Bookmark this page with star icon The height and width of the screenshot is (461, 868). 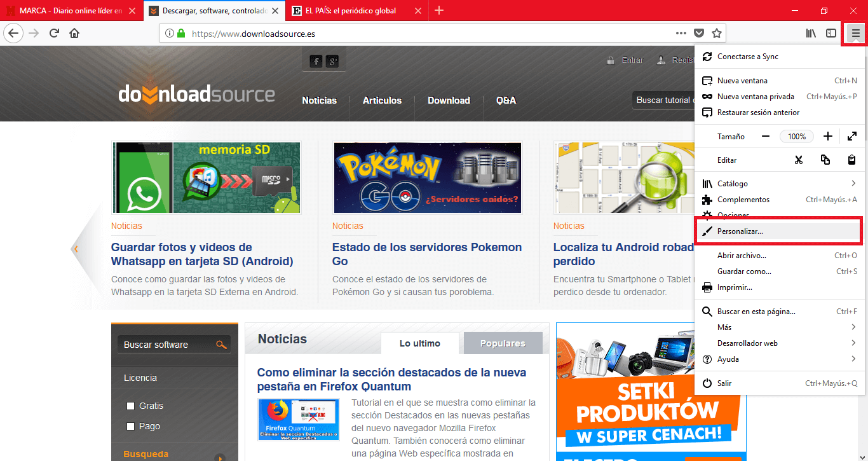point(717,33)
